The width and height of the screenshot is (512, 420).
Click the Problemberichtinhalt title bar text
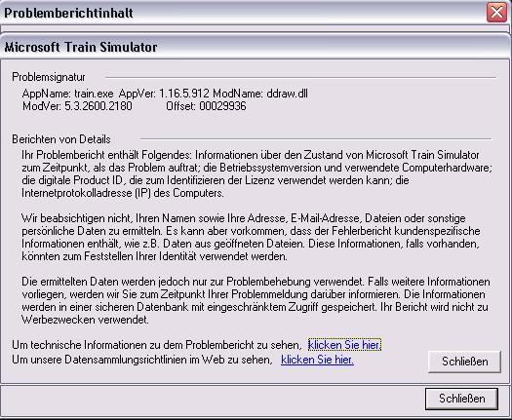click(x=68, y=13)
